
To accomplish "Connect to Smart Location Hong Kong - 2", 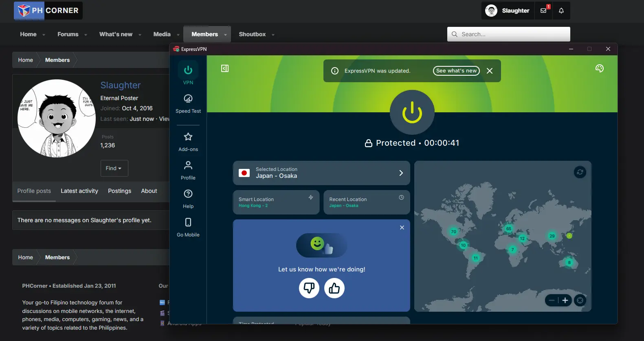I will (276, 202).
